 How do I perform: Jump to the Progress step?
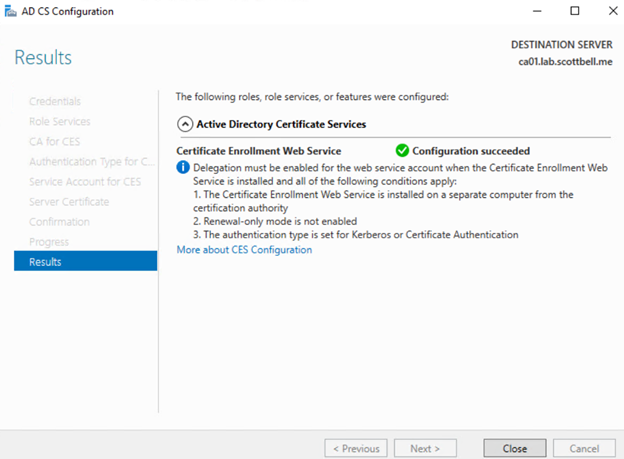49,242
